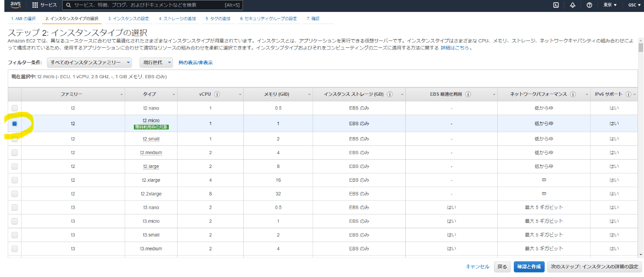Select the t2.large checkbox

tap(15, 166)
